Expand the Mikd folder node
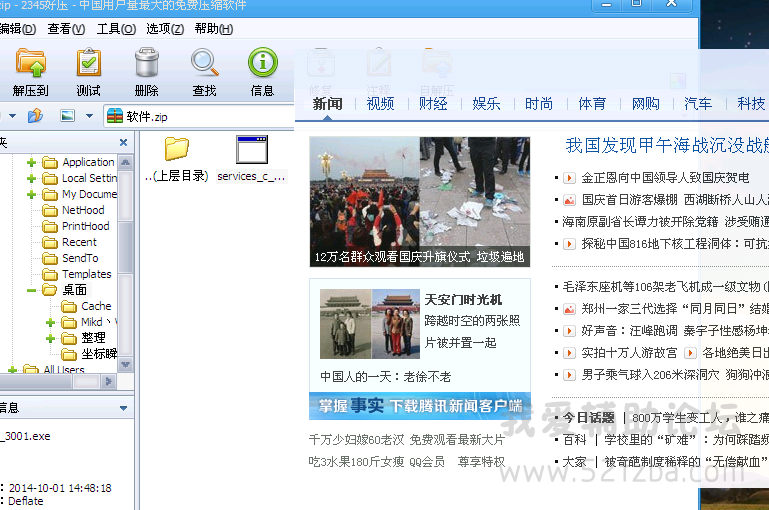769x510 pixels. (50, 323)
